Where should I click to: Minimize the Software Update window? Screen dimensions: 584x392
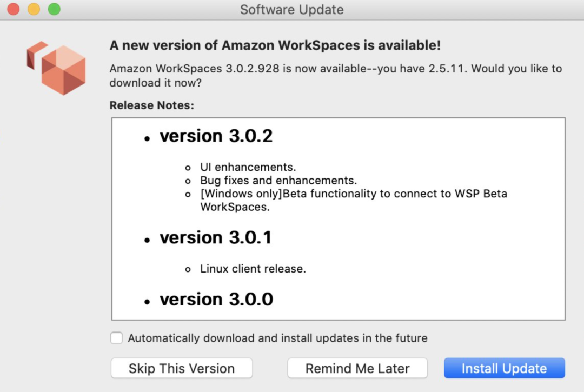coord(34,9)
